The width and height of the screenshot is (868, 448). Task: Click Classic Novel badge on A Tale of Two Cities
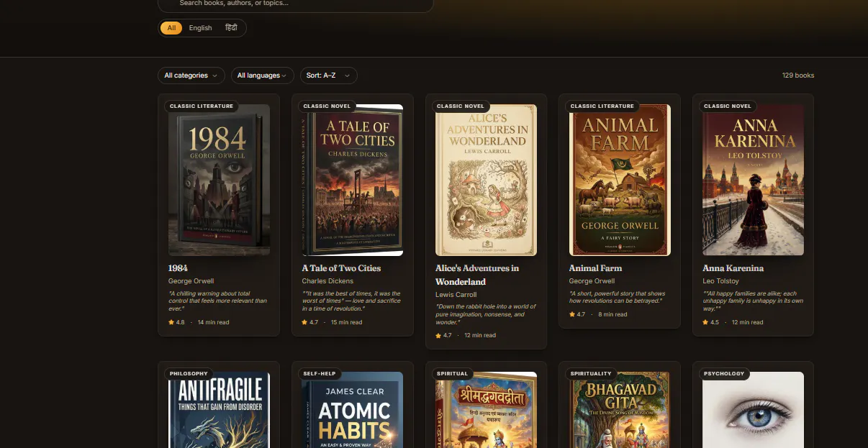327,106
